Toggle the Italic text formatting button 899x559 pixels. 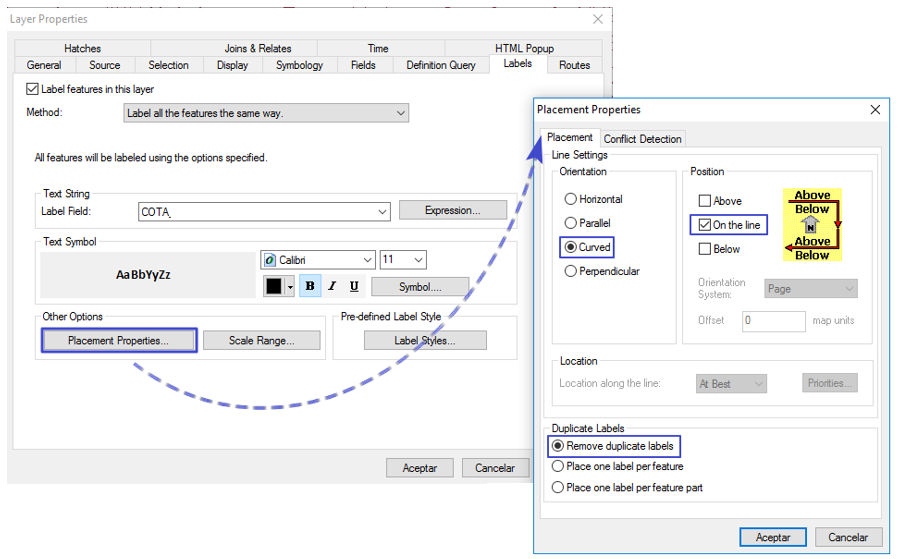(332, 286)
